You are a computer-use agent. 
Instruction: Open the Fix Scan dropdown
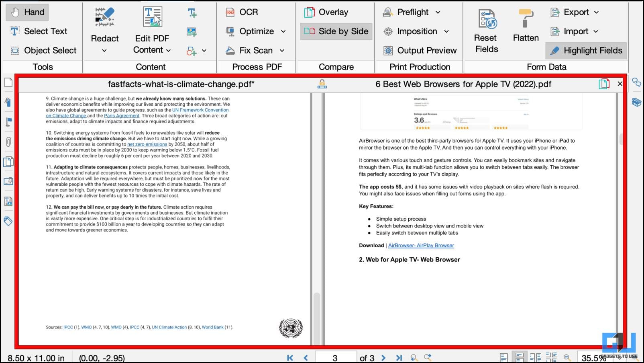point(282,51)
